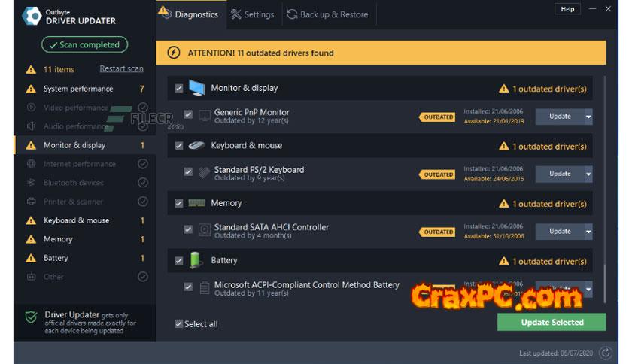Click the lightning bolt attention banner icon

click(x=174, y=53)
